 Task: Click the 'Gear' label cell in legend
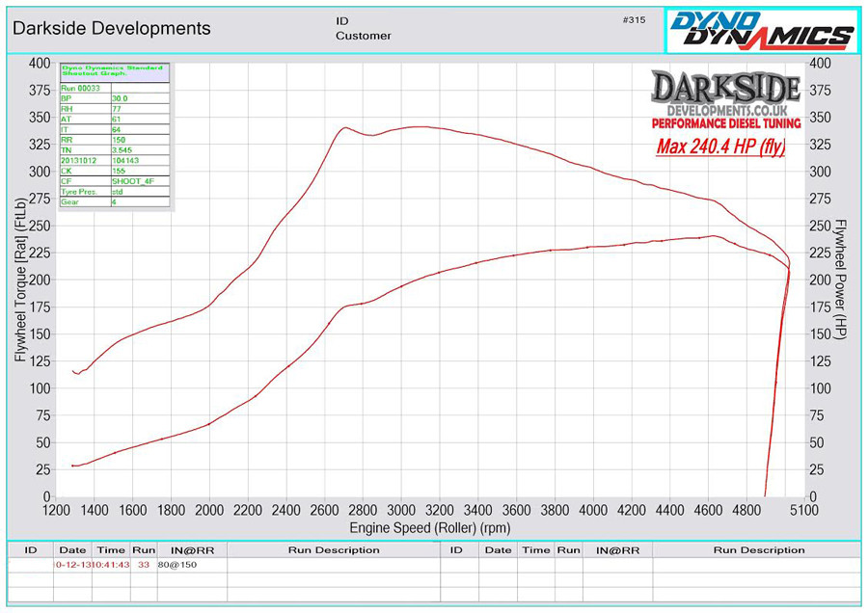[x=85, y=202]
